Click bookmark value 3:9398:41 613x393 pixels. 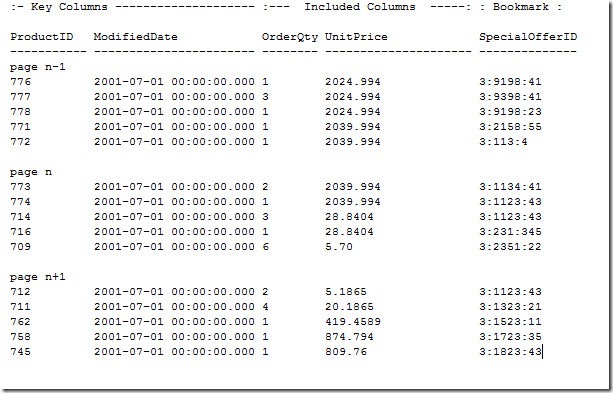tap(510, 97)
